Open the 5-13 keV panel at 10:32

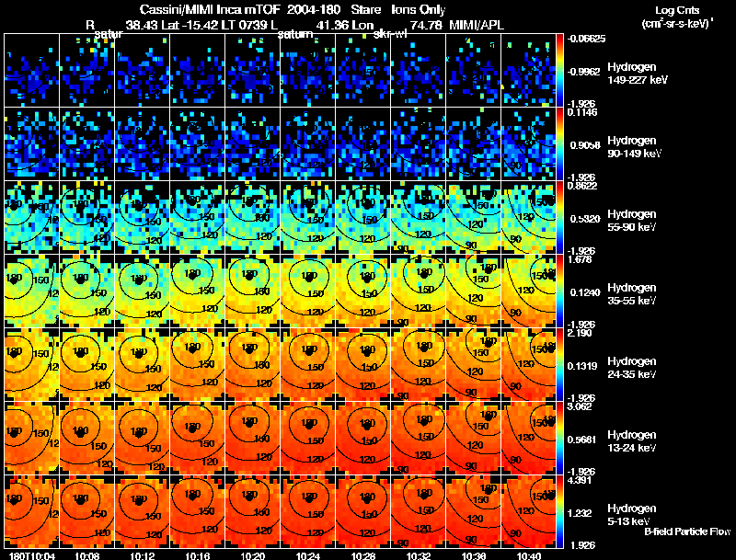(418, 511)
